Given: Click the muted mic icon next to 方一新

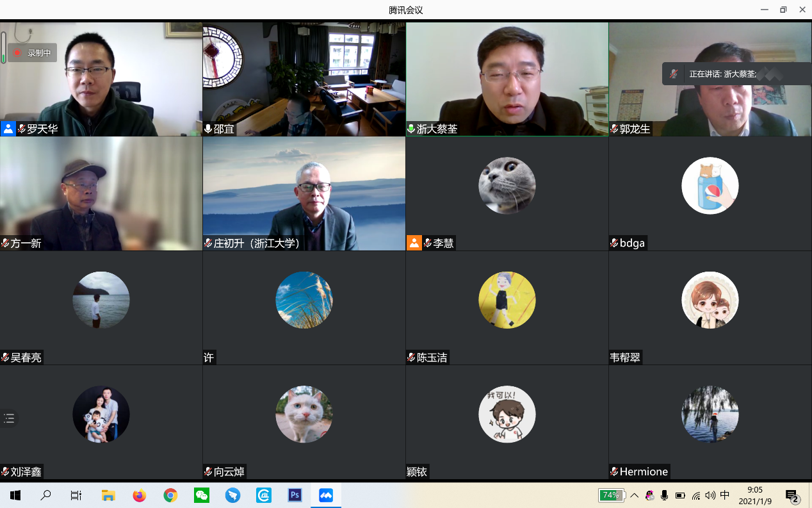Looking at the screenshot, I should (5, 243).
